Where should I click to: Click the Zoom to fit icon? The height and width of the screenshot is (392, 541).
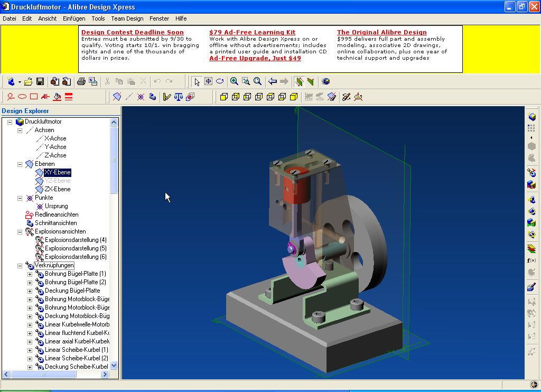[257, 81]
